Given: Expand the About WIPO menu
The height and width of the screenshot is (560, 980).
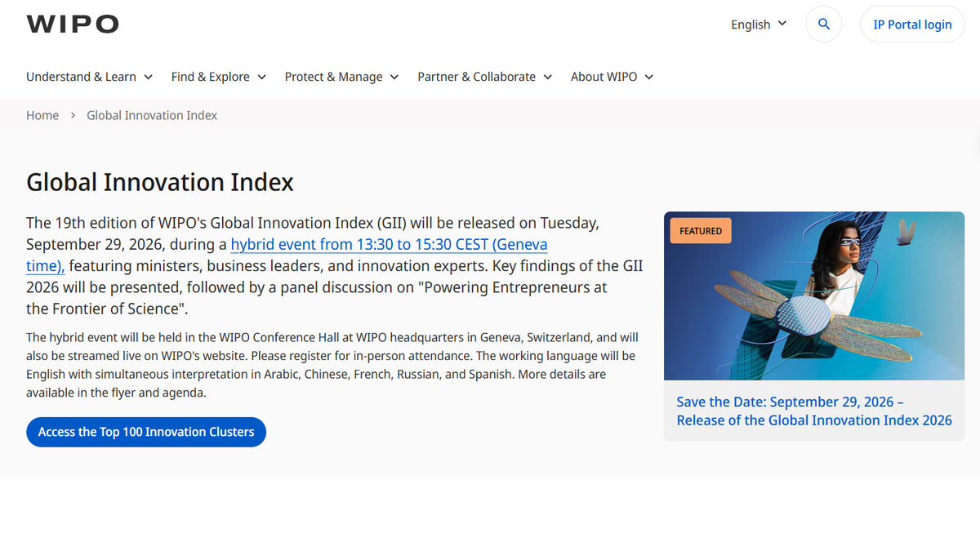Looking at the screenshot, I should click(x=612, y=77).
